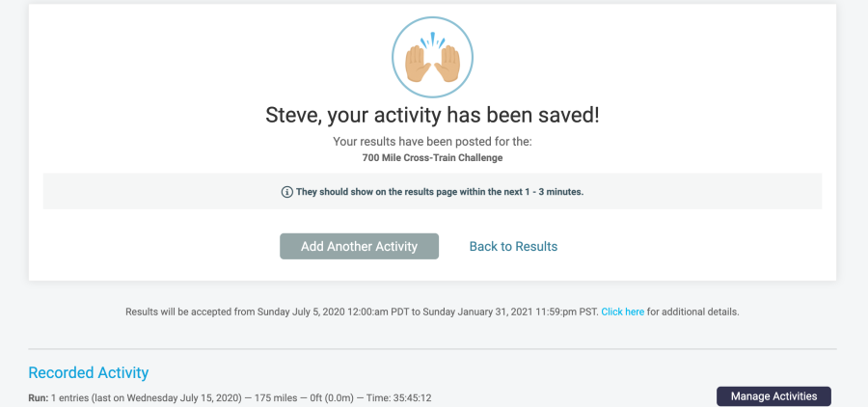Go back via the Back to Results link
868x407 pixels.
tap(513, 246)
